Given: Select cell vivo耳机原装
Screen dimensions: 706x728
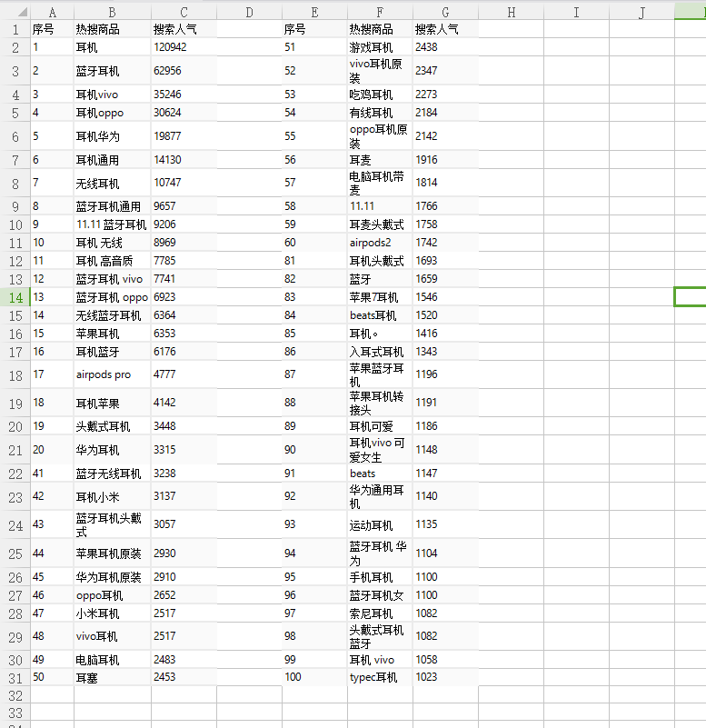Looking at the screenshot, I should click(380, 71).
